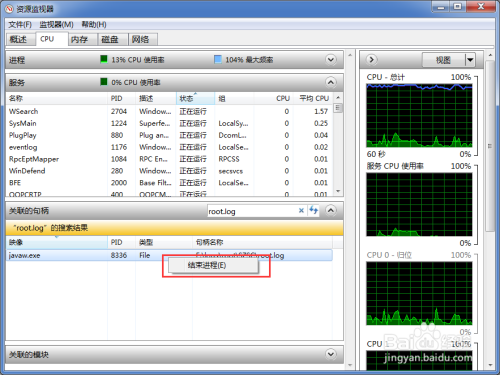Select the WinDefend service row
This screenshot has height=375, width=500.
click(170, 171)
